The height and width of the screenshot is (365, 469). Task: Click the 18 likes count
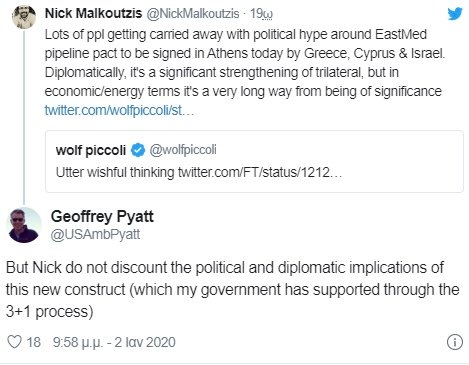click(x=33, y=342)
